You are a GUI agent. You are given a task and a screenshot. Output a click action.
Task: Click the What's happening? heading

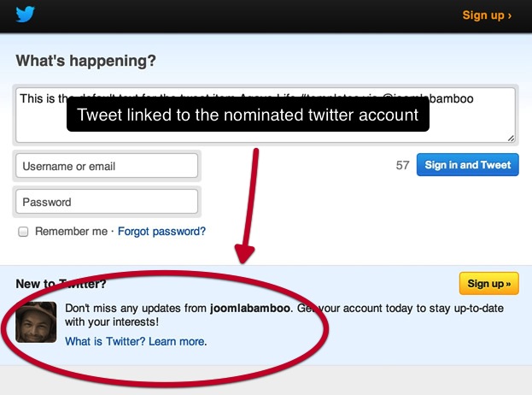coord(86,61)
